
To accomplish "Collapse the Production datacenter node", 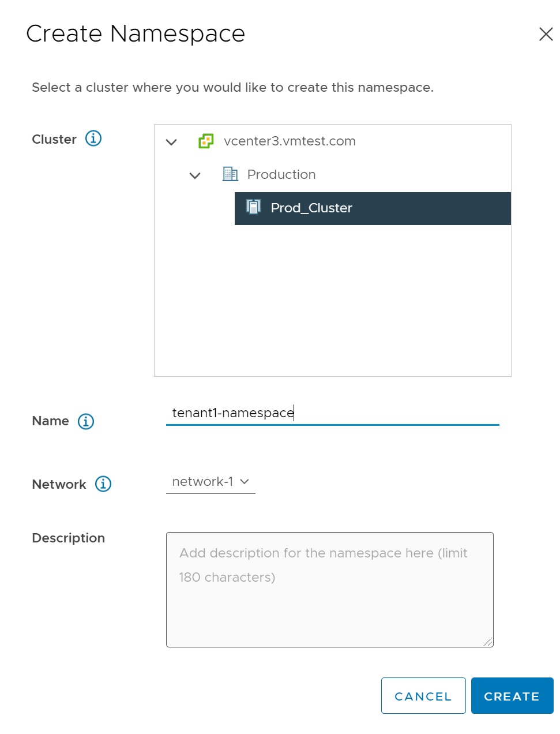I will pos(195,175).
